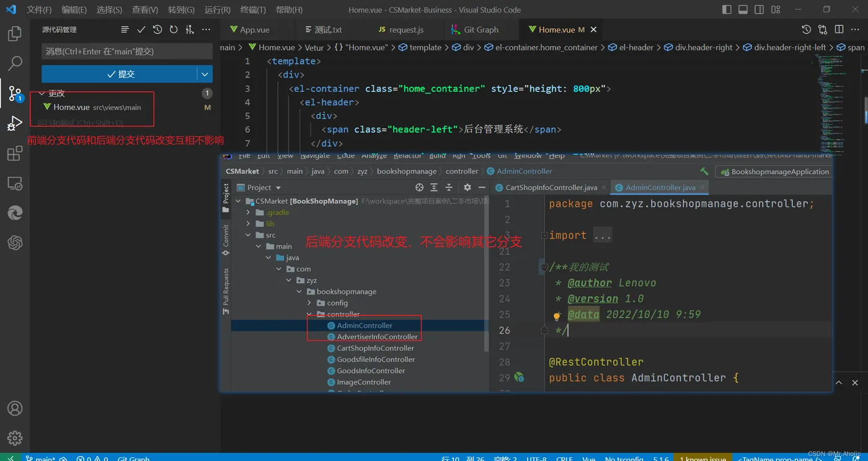
Task: Click IntelliJ expand all icon in Project panel
Action: point(434,187)
